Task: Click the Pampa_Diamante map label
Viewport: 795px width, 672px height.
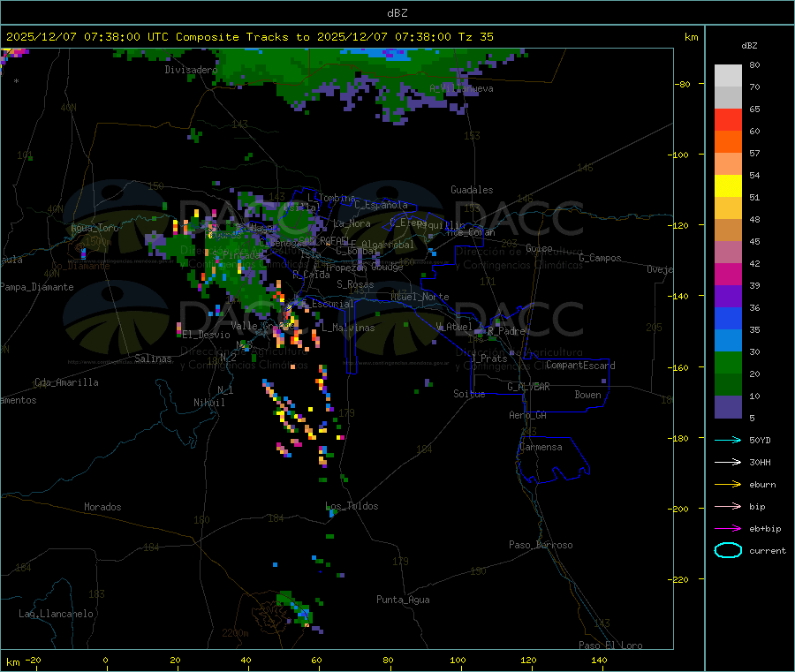Action: 36,287
